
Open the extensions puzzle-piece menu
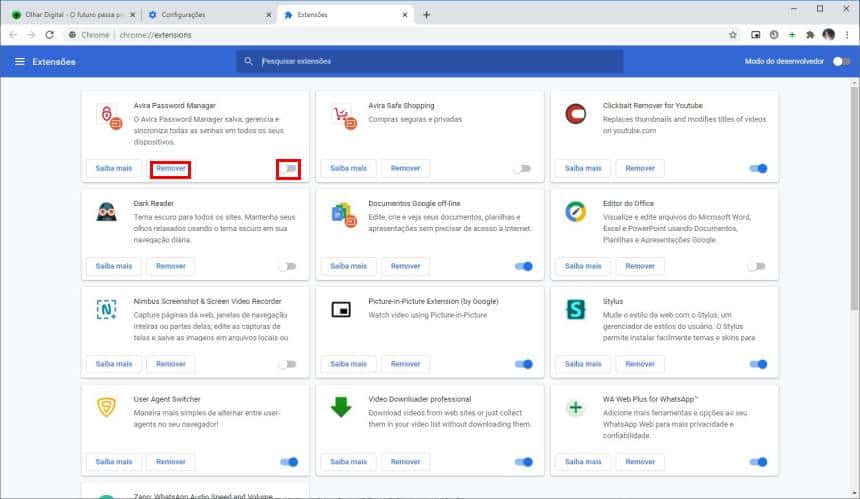click(810, 35)
